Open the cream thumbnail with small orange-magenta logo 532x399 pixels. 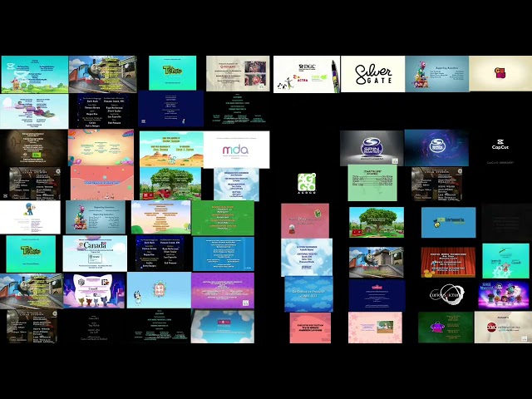click(500, 74)
